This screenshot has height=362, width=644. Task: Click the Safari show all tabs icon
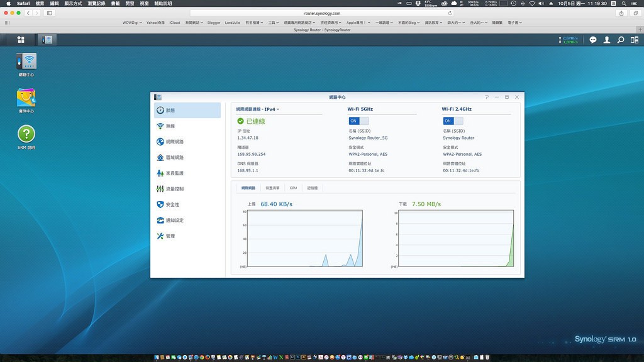tap(636, 13)
